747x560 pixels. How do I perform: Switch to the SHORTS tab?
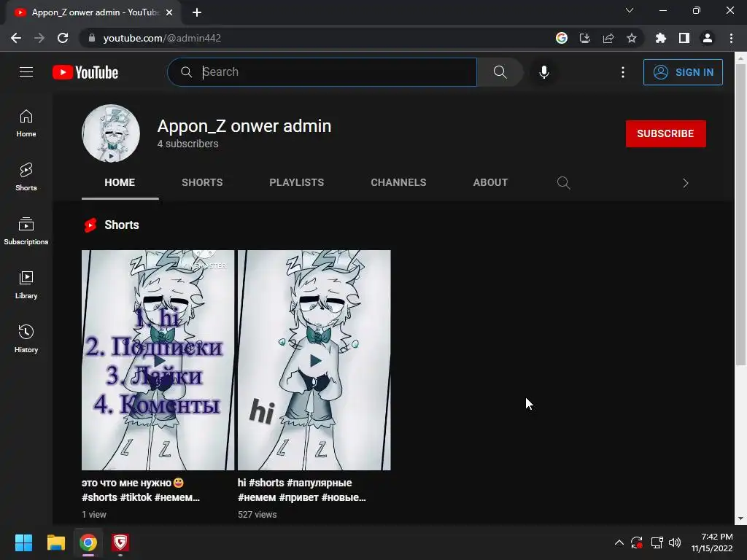[202, 182]
